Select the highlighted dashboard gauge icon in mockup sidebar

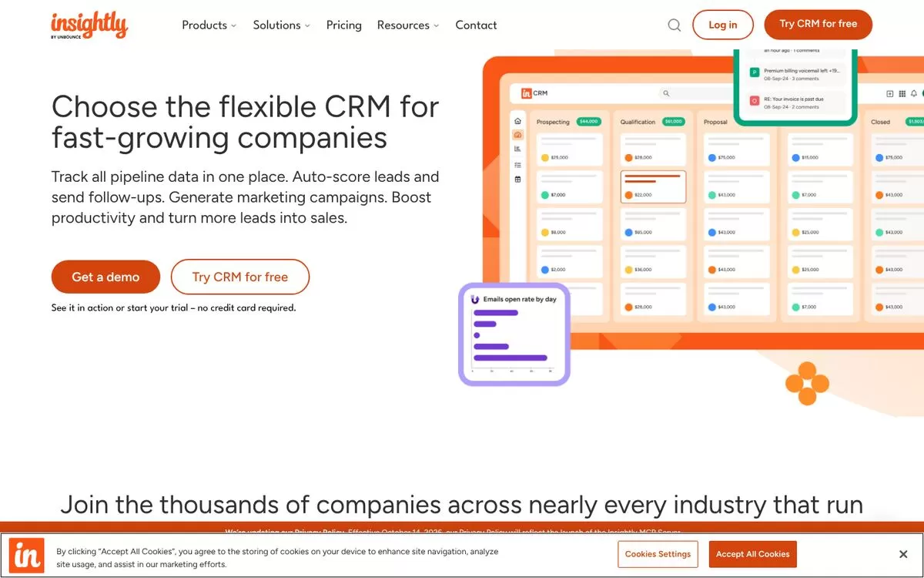tap(517, 135)
